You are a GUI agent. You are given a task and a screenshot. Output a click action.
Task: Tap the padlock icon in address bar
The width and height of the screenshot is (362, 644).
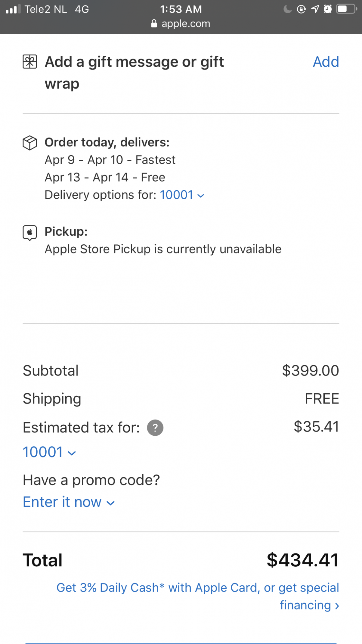[x=154, y=24]
